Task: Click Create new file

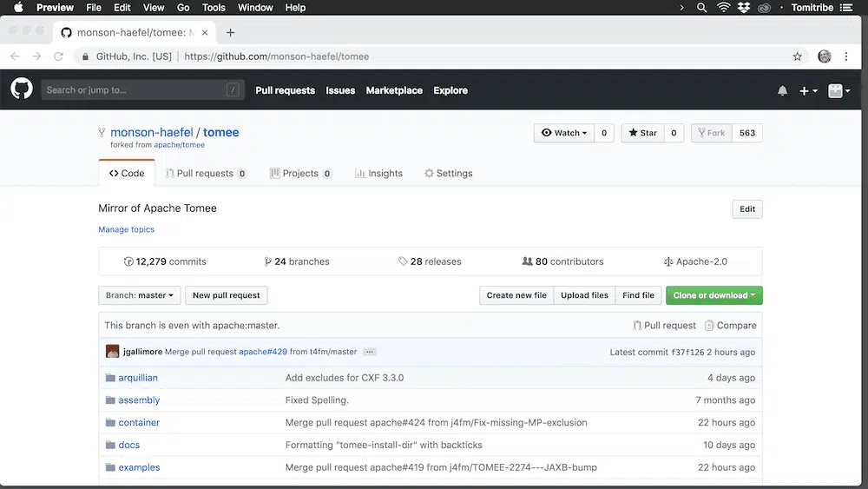Action: [x=516, y=295]
